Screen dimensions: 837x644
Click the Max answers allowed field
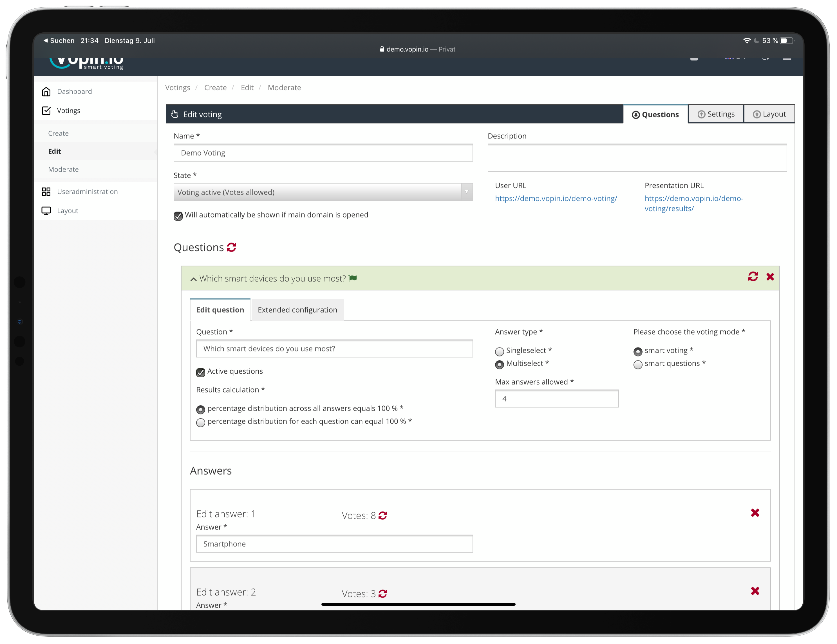(556, 399)
